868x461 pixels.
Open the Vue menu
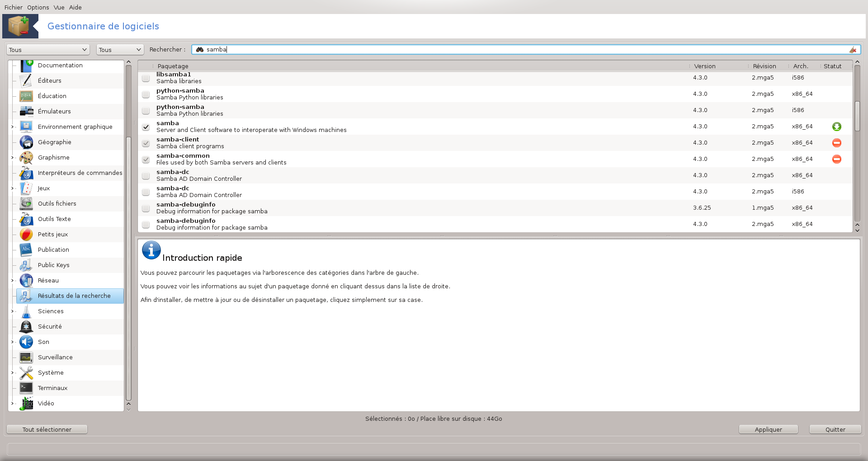point(59,7)
